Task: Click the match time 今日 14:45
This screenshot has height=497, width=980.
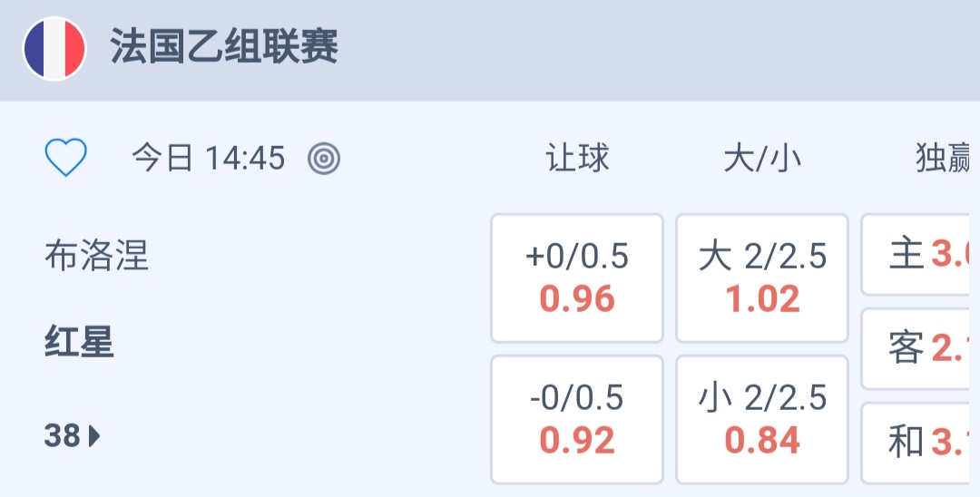Action: tap(209, 160)
